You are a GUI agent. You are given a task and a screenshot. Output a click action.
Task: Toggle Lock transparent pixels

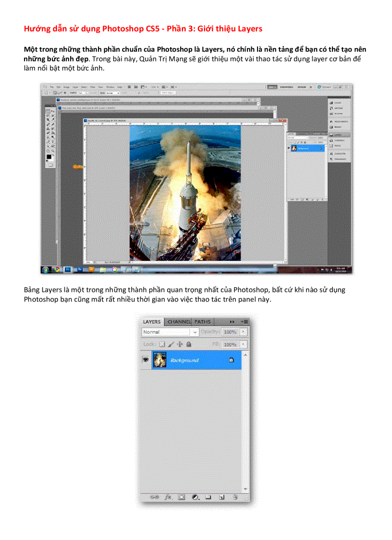pyautogui.click(x=161, y=344)
